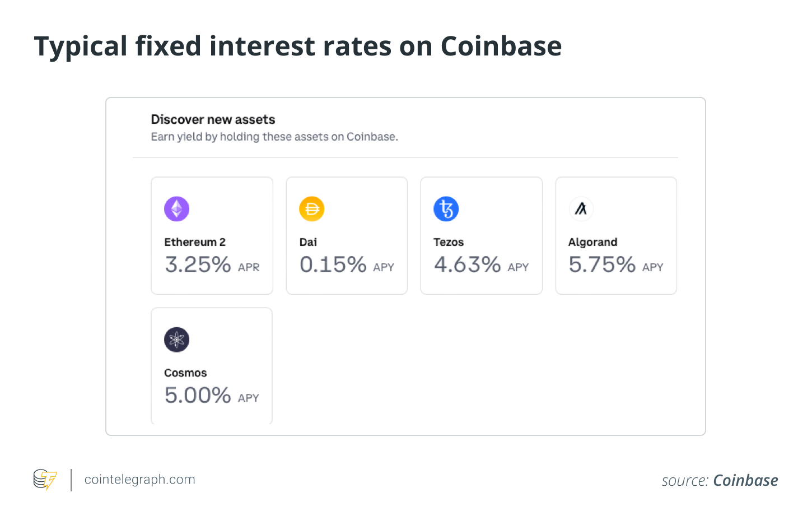Open the Cosmos asset label

click(x=185, y=373)
